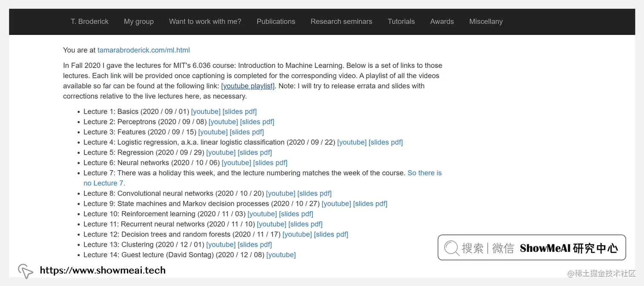Open the Research seminars section
Image resolution: width=644 pixels, height=286 pixels.
pos(341,21)
